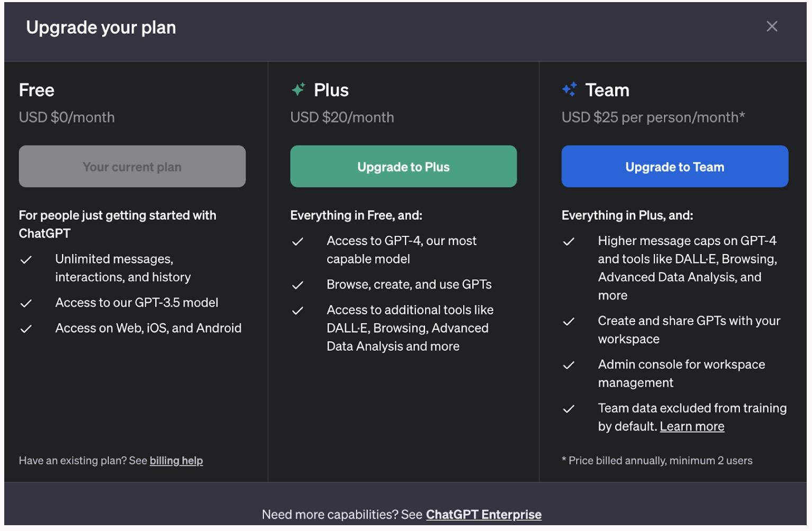Image resolution: width=812 pixels, height=531 pixels.
Task: Click Admin console for workspace management text
Action: click(682, 373)
